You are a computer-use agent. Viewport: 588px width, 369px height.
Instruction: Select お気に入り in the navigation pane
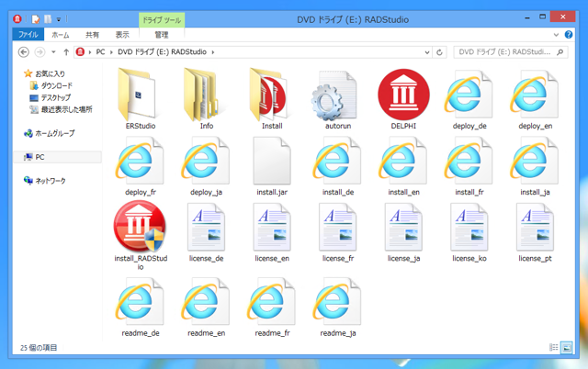tap(44, 73)
